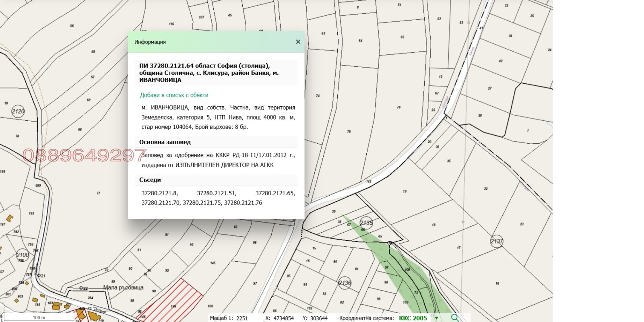Click the Мащаб scale value field
Image resolution: width=644 pixels, height=322 pixels.
coord(242,318)
